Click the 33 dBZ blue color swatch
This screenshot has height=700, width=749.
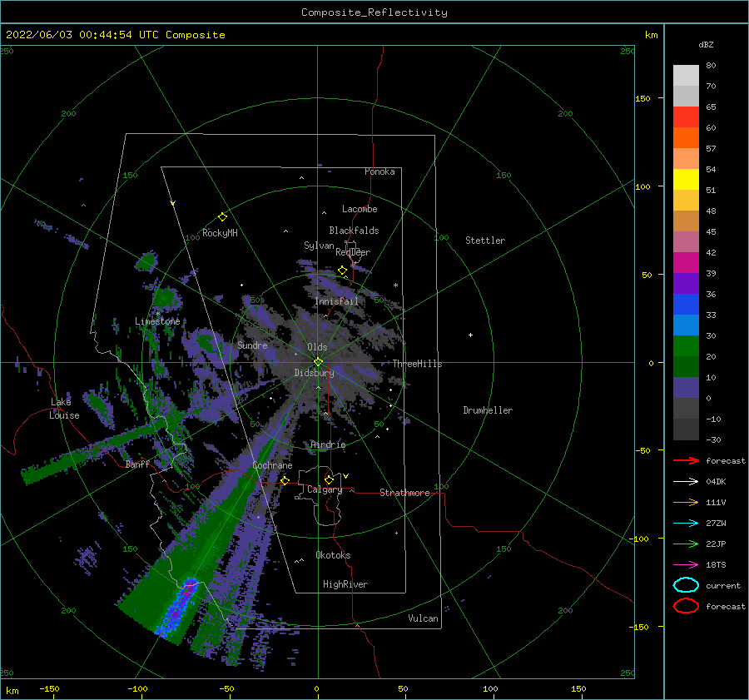pyautogui.click(x=686, y=305)
